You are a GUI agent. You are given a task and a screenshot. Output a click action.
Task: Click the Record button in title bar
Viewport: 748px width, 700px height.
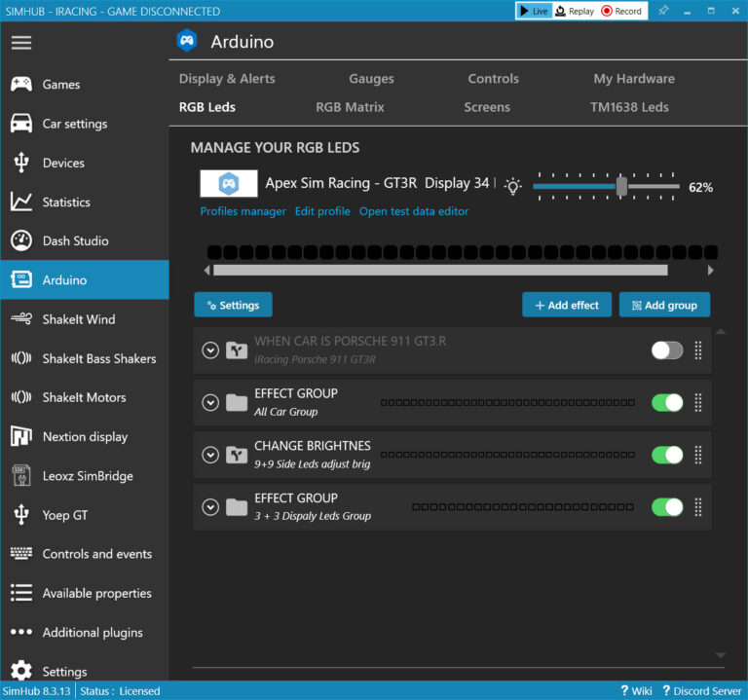pos(621,11)
